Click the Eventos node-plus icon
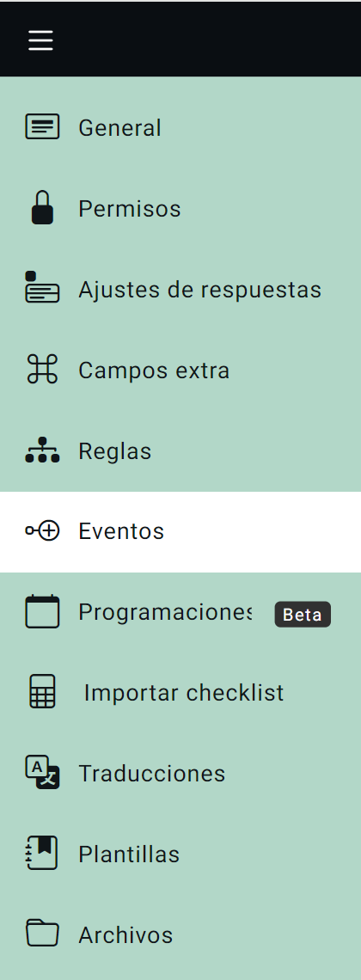361x980 pixels. tap(42, 531)
